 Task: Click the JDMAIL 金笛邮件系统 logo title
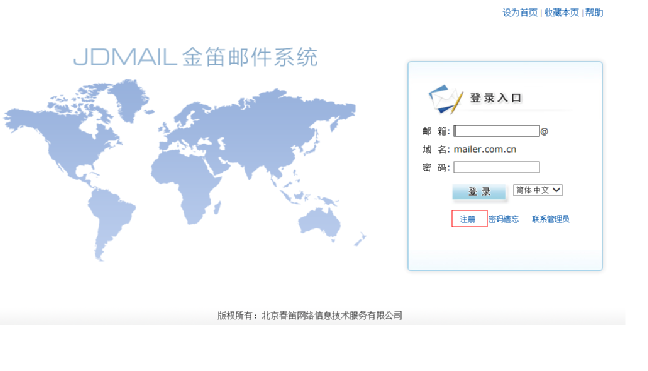(x=195, y=57)
